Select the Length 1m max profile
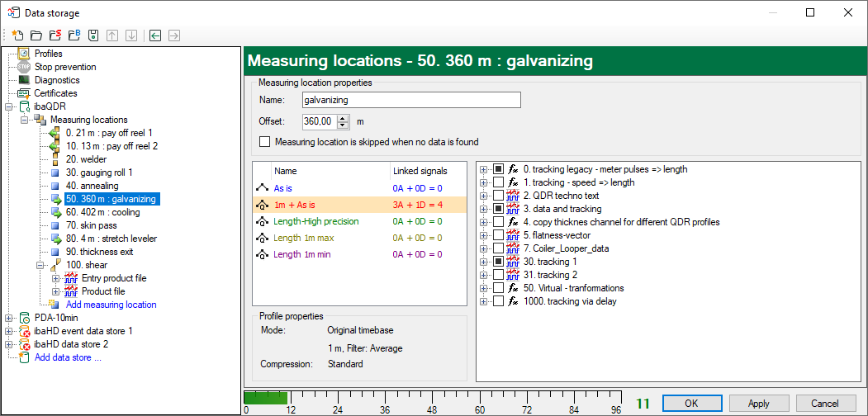This screenshot has width=868, height=416. pyautogui.click(x=359, y=238)
